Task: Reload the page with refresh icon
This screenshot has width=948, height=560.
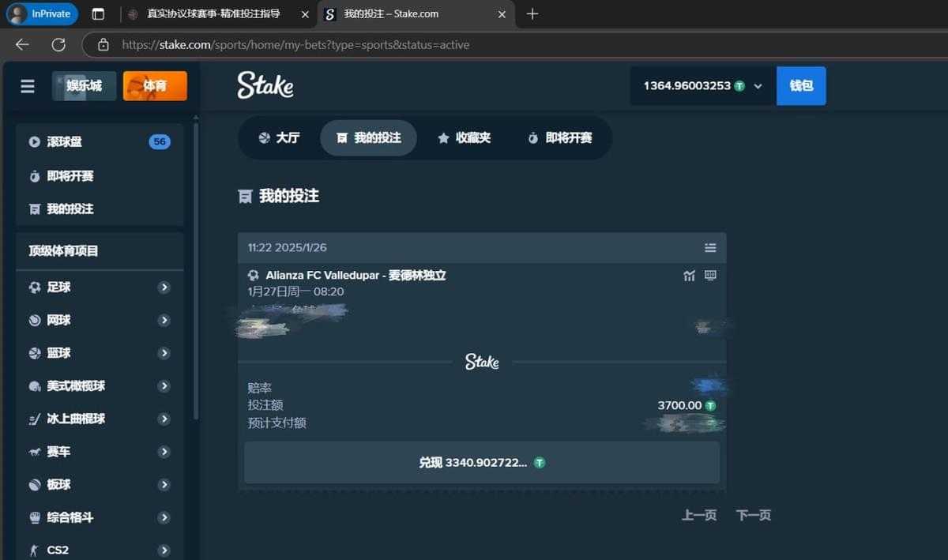Action: pos(58,45)
